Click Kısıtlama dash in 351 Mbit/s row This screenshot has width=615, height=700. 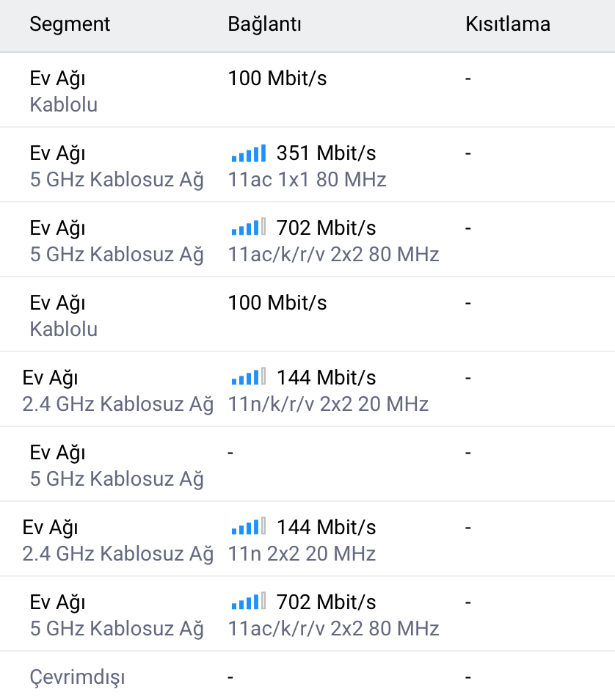coord(468,154)
